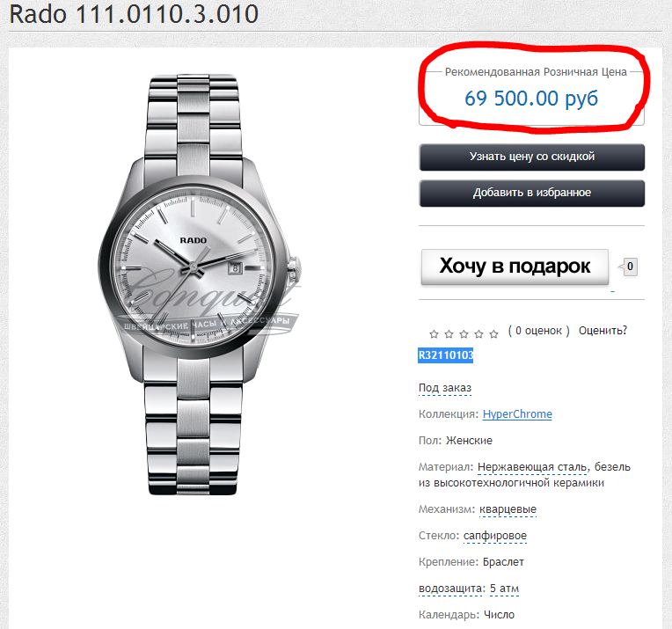Click the "Хочу в подарок" button

(x=515, y=267)
